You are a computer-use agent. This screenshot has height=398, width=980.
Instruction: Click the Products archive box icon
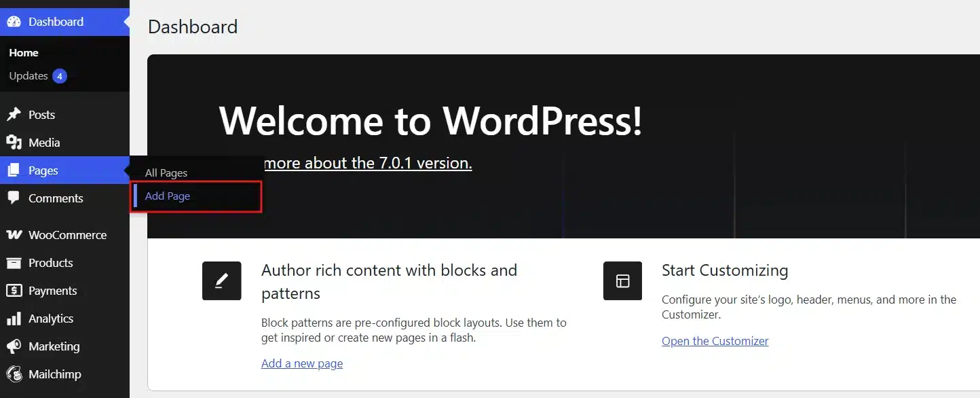click(14, 263)
